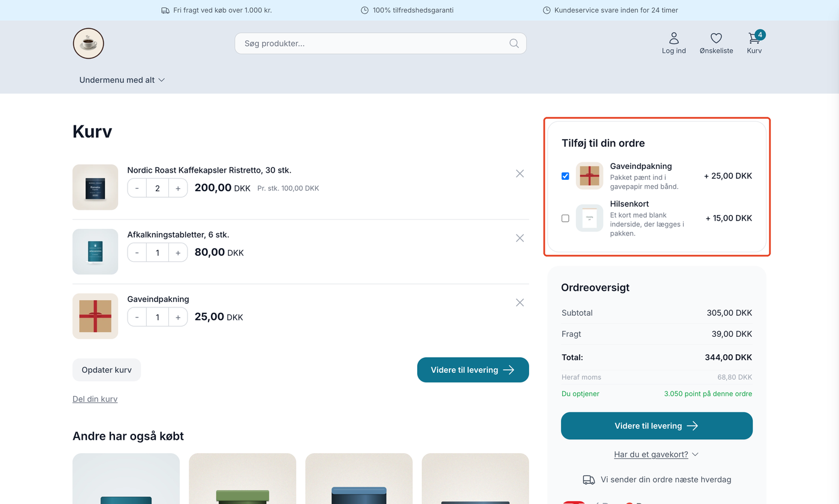The width and height of the screenshot is (839, 504).
Task: Click the clock icon beside Kundeservice text
Action: coord(547,10)
